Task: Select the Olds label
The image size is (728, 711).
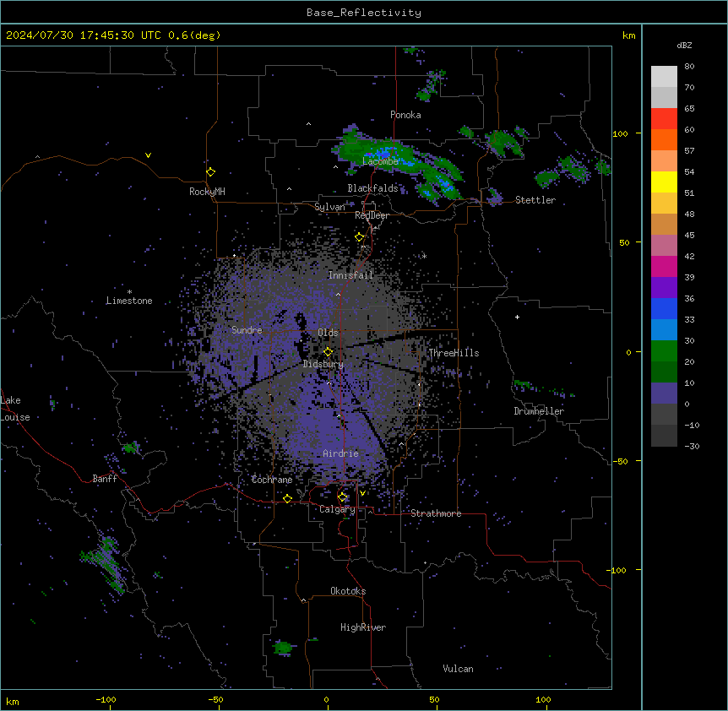Action: tap(328, 333)
